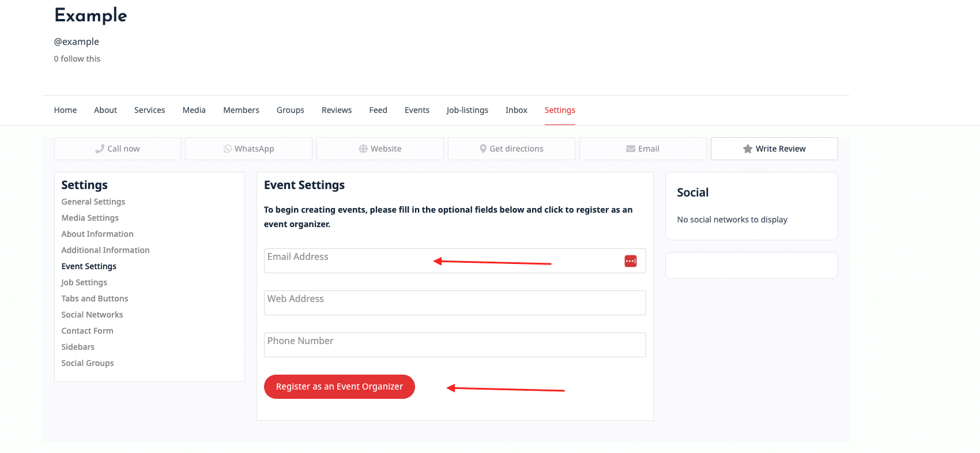Switch to the Job-listings tab
The width and height of the screenshot is (980, 453).
[468, 110]
